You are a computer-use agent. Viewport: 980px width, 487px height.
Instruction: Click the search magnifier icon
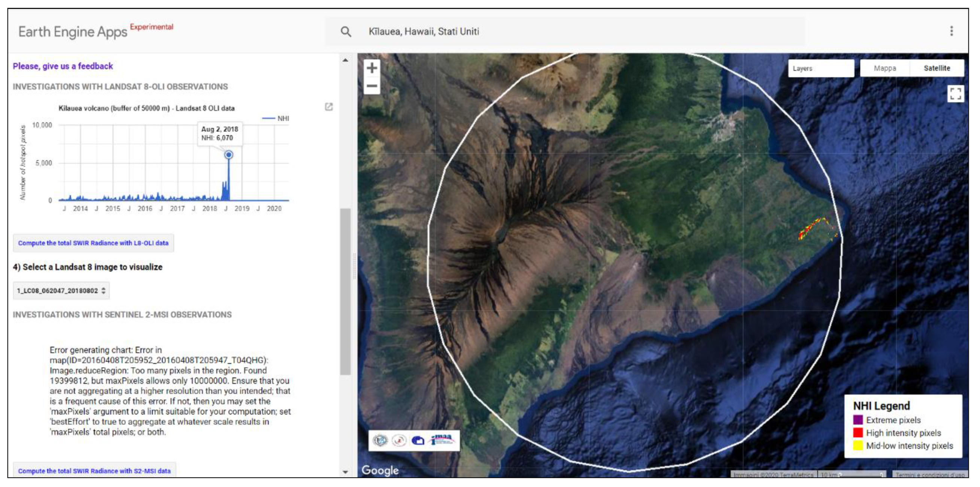[345, 31]
